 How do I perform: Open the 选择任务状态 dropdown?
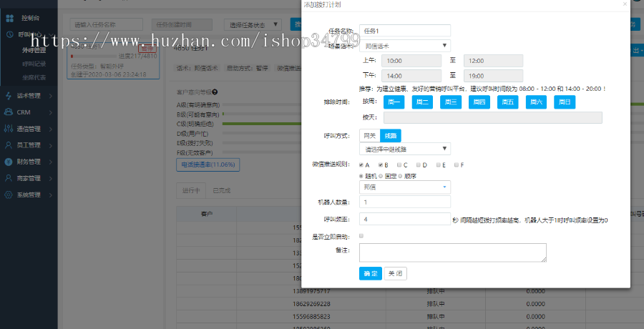253,24
